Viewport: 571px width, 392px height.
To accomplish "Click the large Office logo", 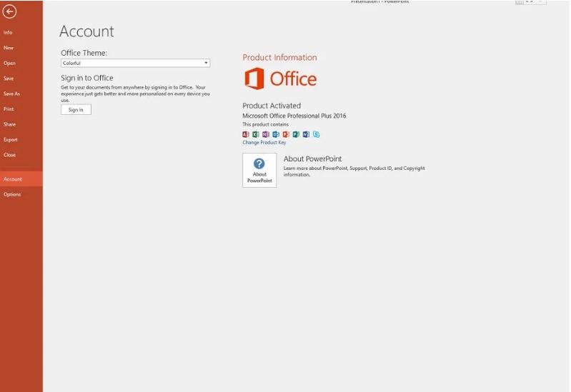I will coord(280,79).
